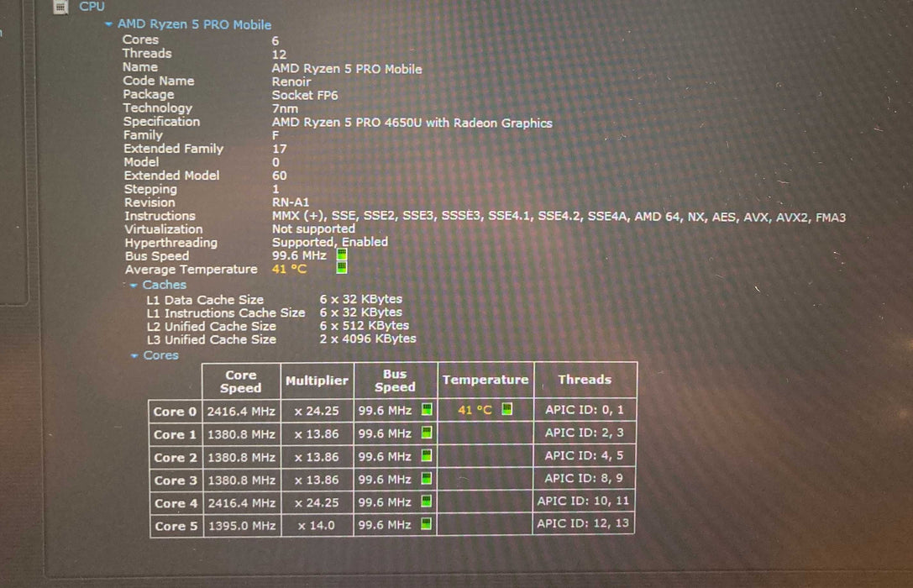Click the Bus Speed column header
Screen dimensions: 913x588
click(x=395, y=381)
